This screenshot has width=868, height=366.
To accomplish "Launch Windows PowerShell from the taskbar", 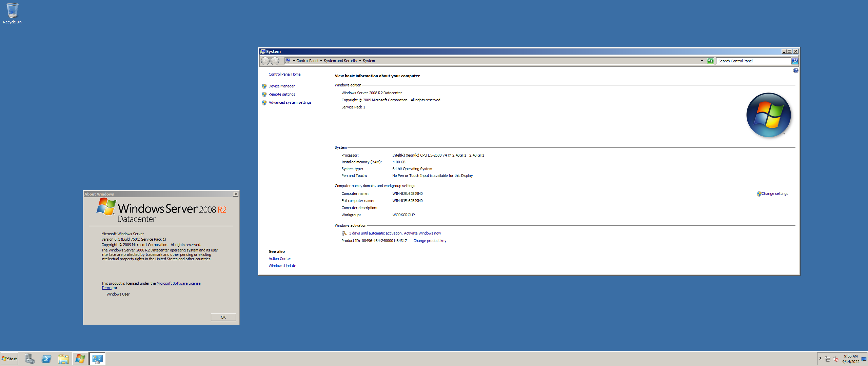I will [46, 359].
